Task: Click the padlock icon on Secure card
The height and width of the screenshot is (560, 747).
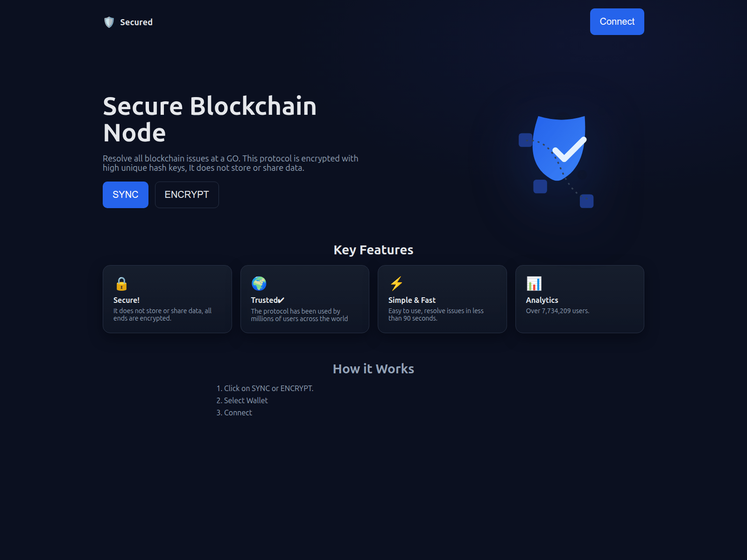Action: [x=121, y=284]
